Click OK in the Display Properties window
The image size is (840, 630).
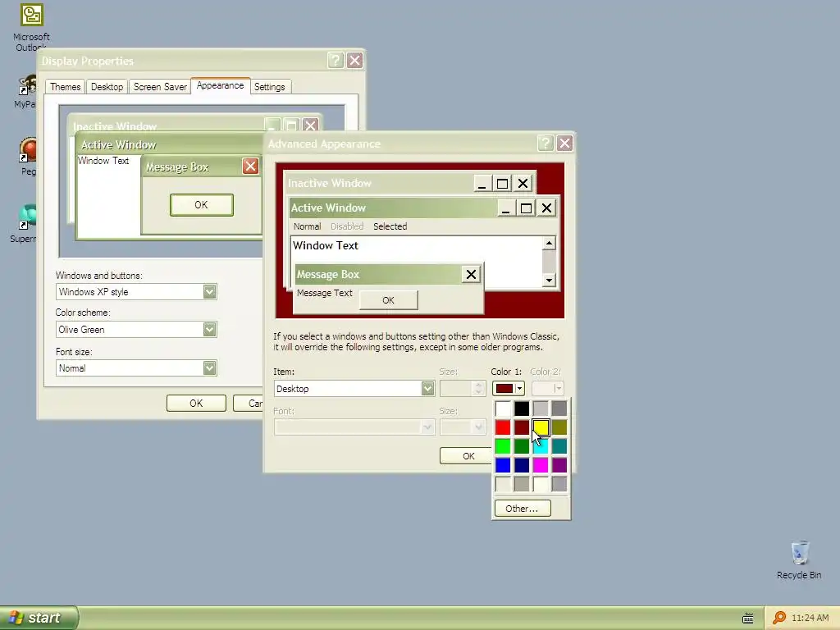[196, 404]
